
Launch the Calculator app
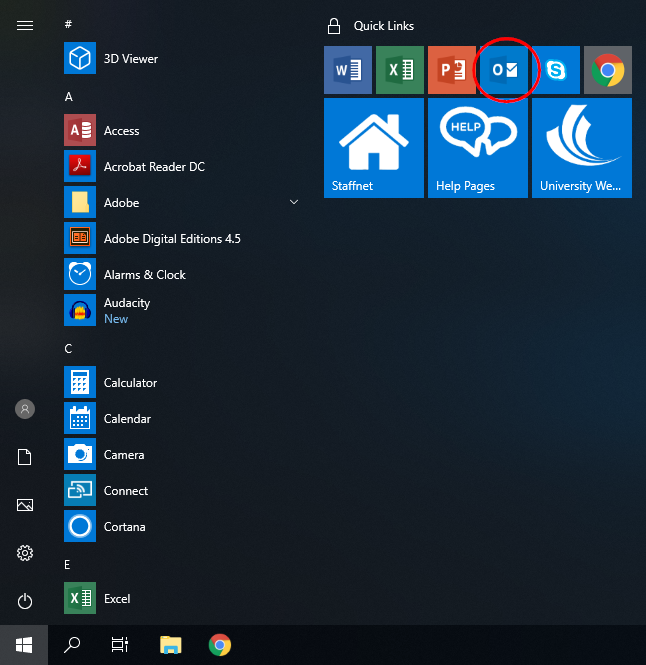(182, 382)
